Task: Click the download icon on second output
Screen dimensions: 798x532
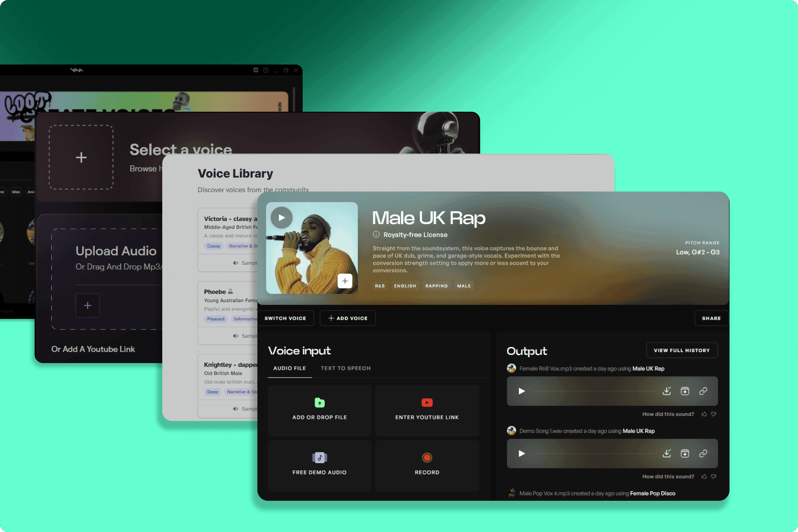Action: [x=666, y=454]
